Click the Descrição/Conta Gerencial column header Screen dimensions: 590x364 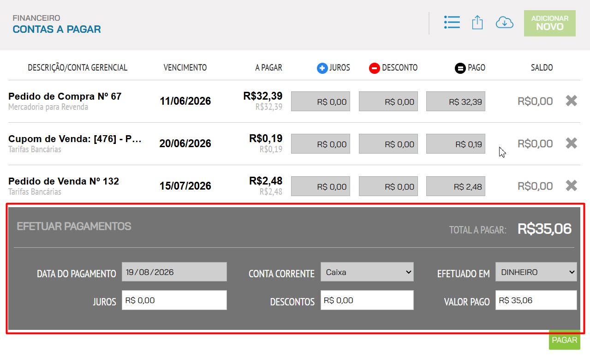[77, 68]
